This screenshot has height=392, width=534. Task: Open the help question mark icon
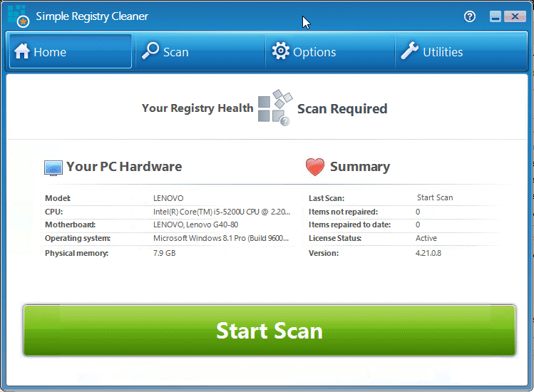click(x=470, y=16)
